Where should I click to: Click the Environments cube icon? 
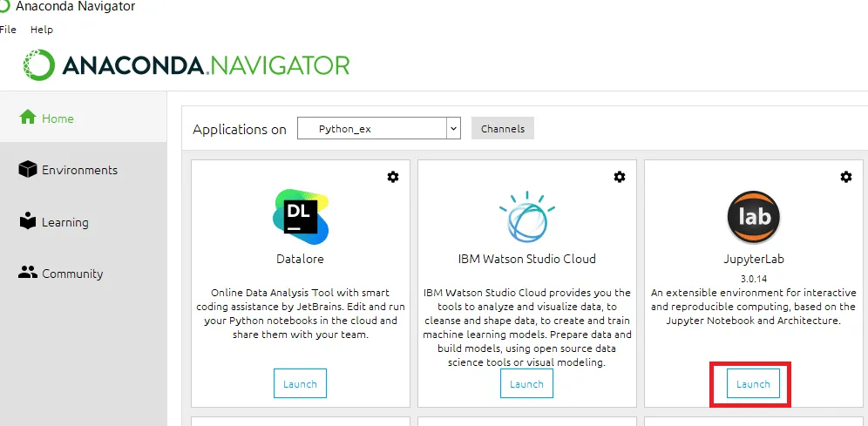(x=28, y=169)
